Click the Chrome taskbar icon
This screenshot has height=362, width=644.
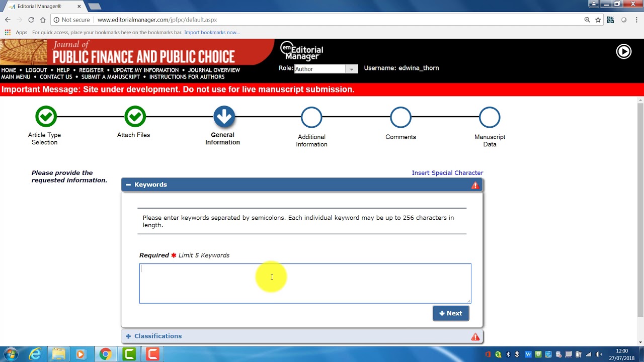pyautogui.click(x=105, y=354)
